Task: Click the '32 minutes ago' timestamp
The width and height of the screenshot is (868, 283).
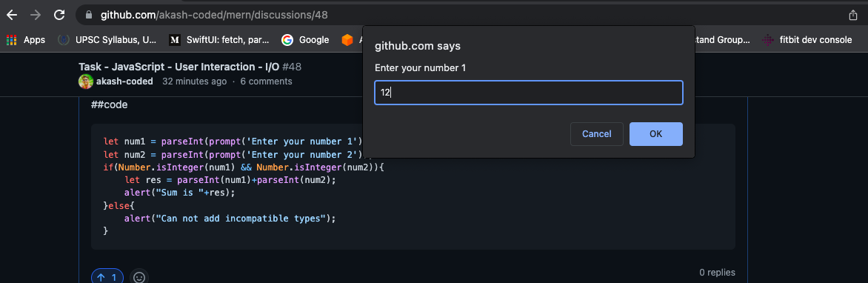Action: click(x=194, y=81)
